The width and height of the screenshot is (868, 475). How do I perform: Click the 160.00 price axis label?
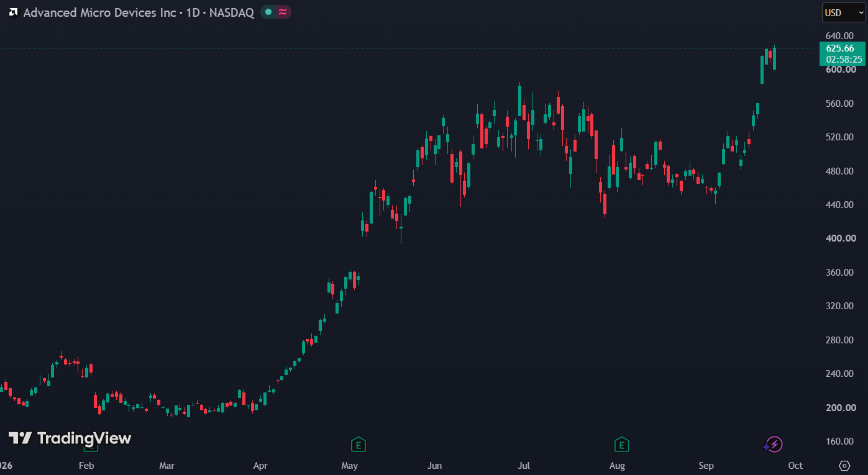click(839, 441)
